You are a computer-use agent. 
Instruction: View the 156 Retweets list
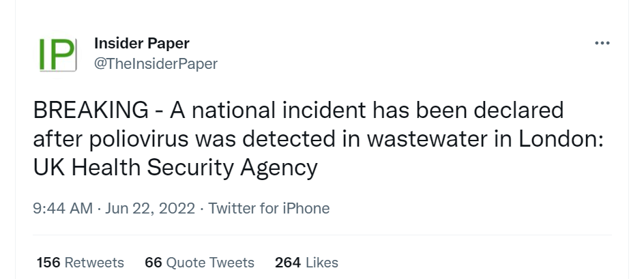80,263
